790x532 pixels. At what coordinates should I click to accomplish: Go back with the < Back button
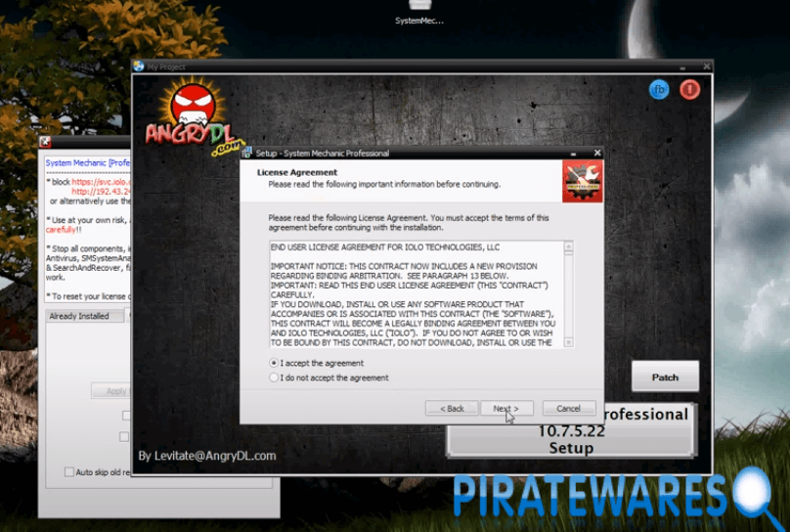point(452,408)
